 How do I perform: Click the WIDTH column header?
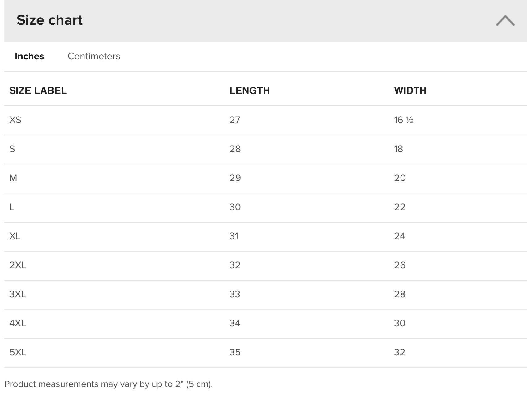click(x=410, y=91)
